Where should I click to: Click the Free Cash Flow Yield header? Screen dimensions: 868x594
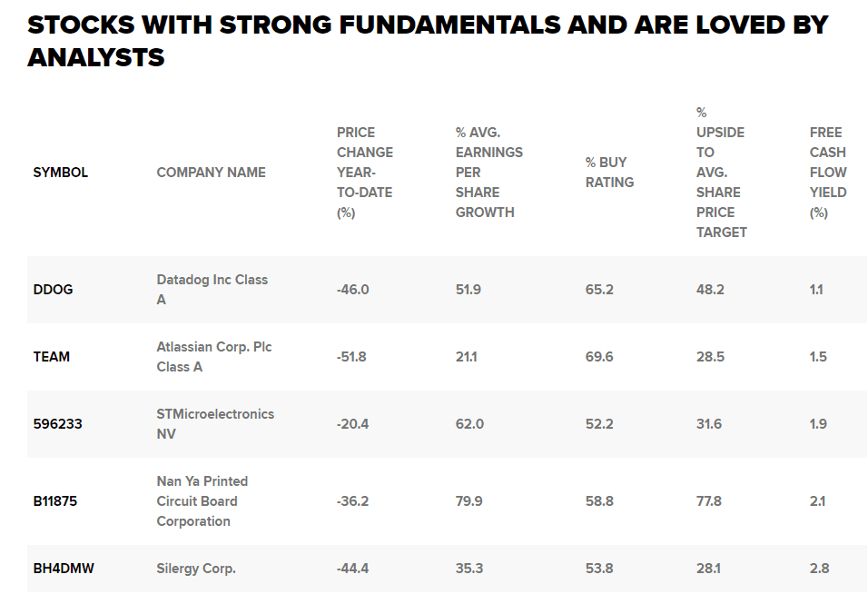tap(828, 173)
